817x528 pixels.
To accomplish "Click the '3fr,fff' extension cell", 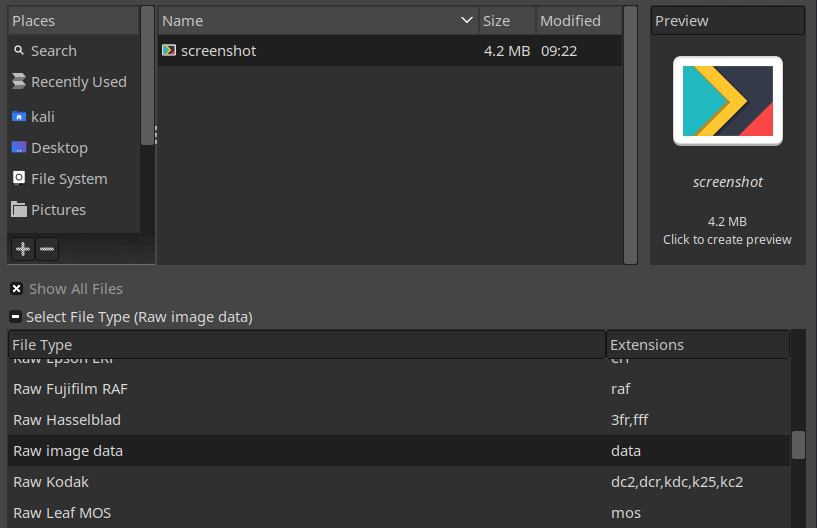I will [x=629, y=420].
